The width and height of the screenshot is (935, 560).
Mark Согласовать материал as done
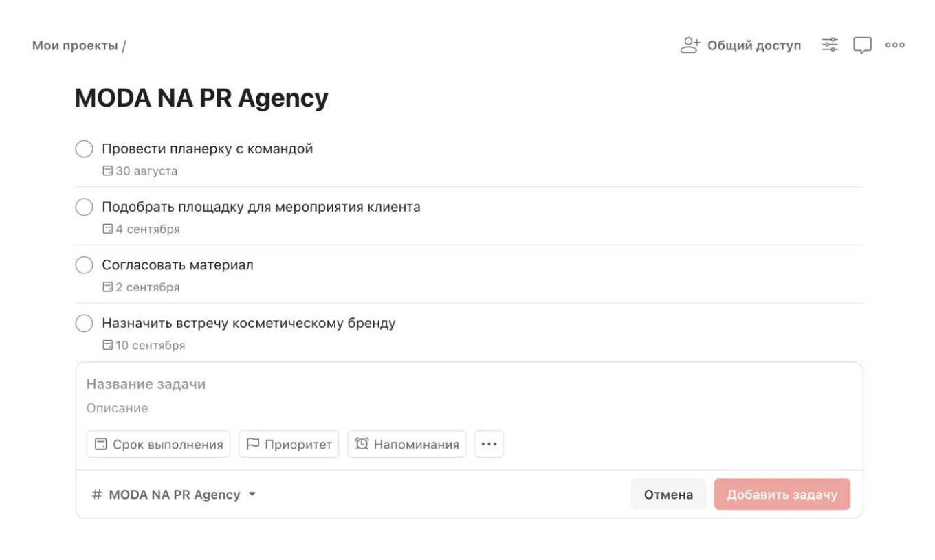pos(84,265)
